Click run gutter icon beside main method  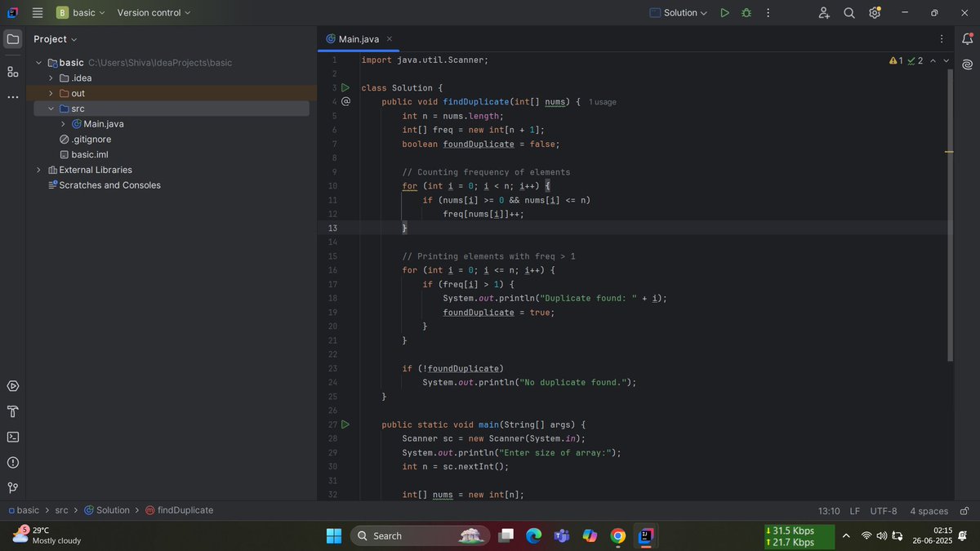pyautogui.click(x=345, y=424)
